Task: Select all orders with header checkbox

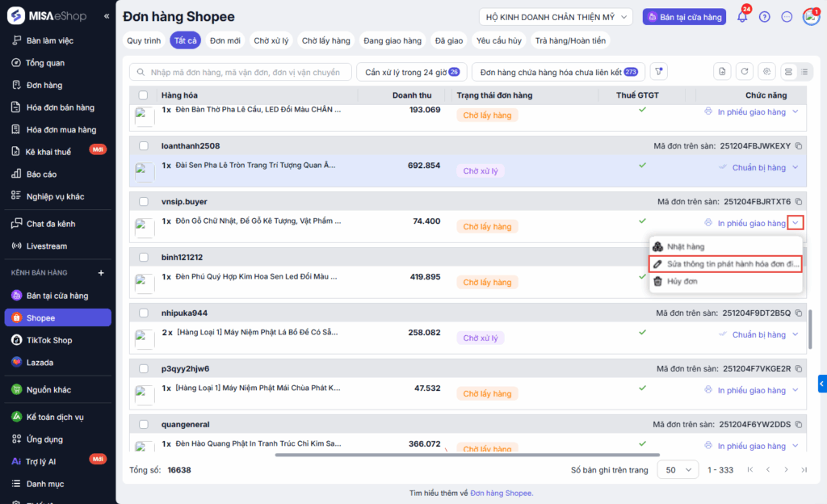Action: [143, 95]
